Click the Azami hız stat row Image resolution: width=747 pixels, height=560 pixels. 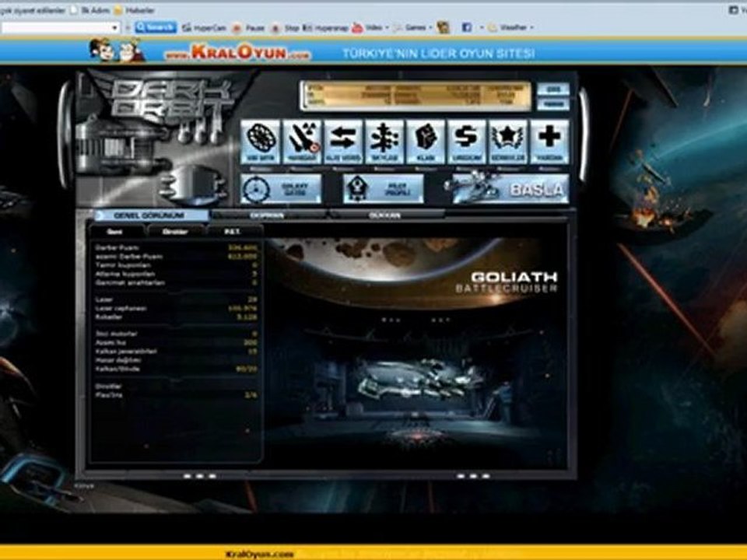tap(177, 343)
